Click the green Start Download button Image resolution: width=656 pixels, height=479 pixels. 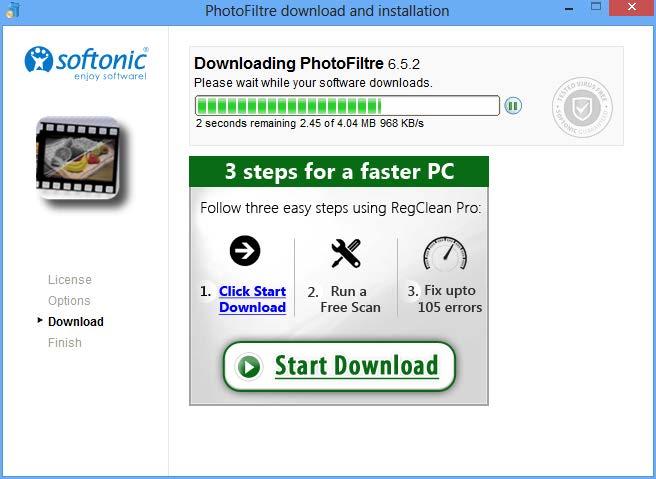coord(339,366)
